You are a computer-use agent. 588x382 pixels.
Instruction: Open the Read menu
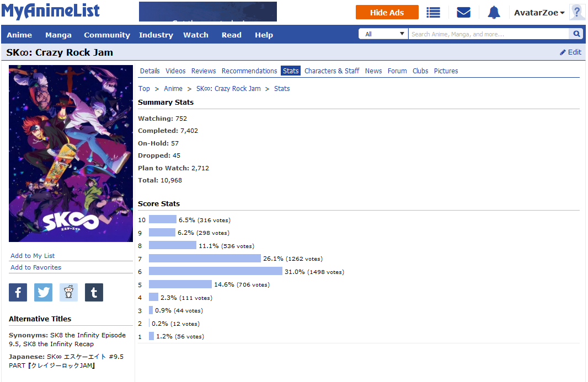tap(231, 35)
